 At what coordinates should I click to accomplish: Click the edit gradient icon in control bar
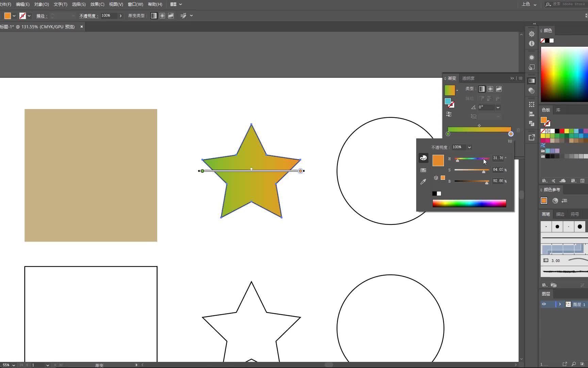pos(183,16)
